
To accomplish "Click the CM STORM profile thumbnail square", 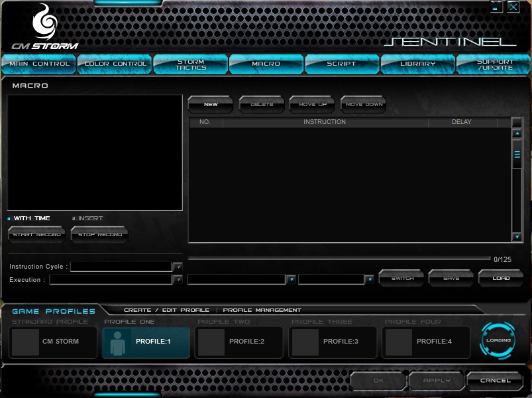I will pyautogui.click(x=25, y=342).
